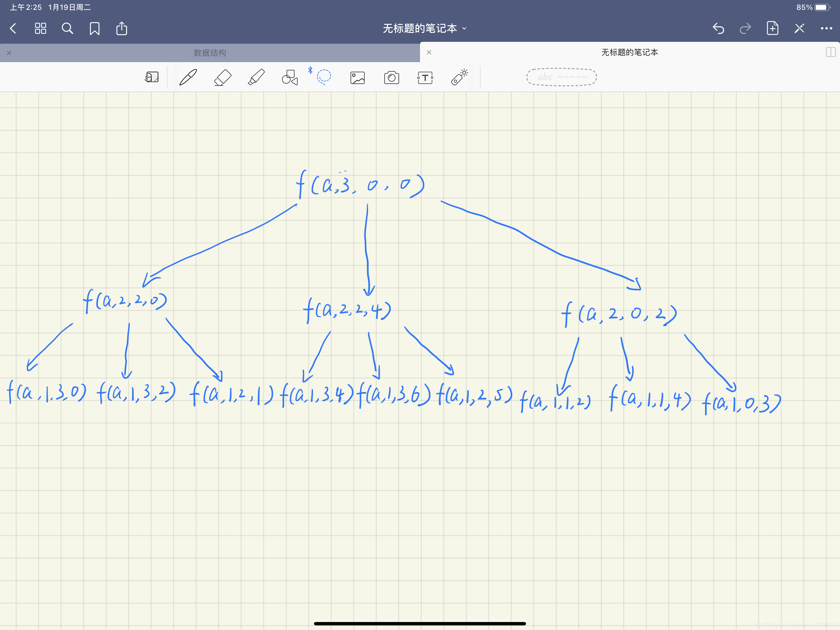
Task: Switch to the 数据结构 tab
Action: tap(210, 53)
